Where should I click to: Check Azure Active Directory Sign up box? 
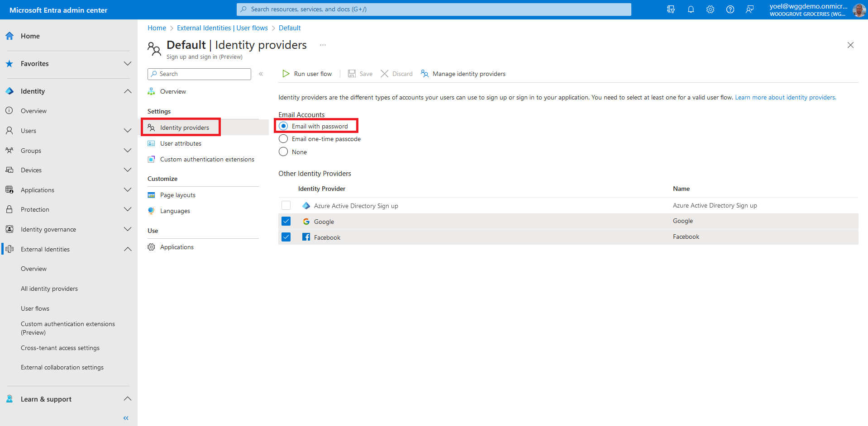286,205
